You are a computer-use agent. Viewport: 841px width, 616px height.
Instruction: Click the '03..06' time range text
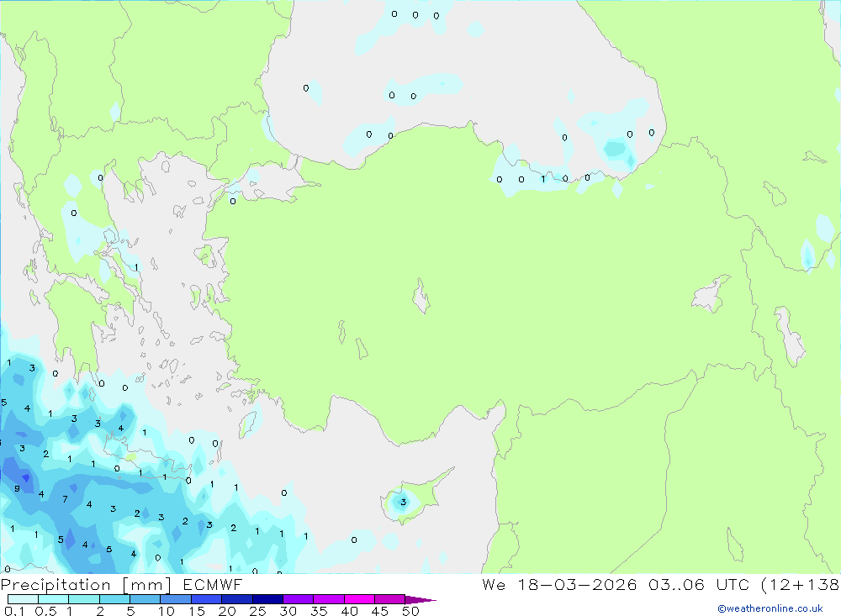(676, 584)
